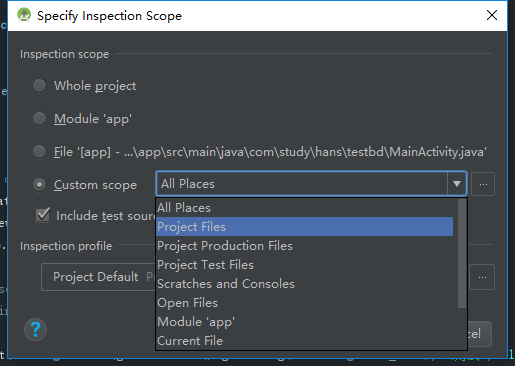This screenshot has height=366, width=515.
Task: Select the Module 'app' radio button
Action: tap(39, 119)
